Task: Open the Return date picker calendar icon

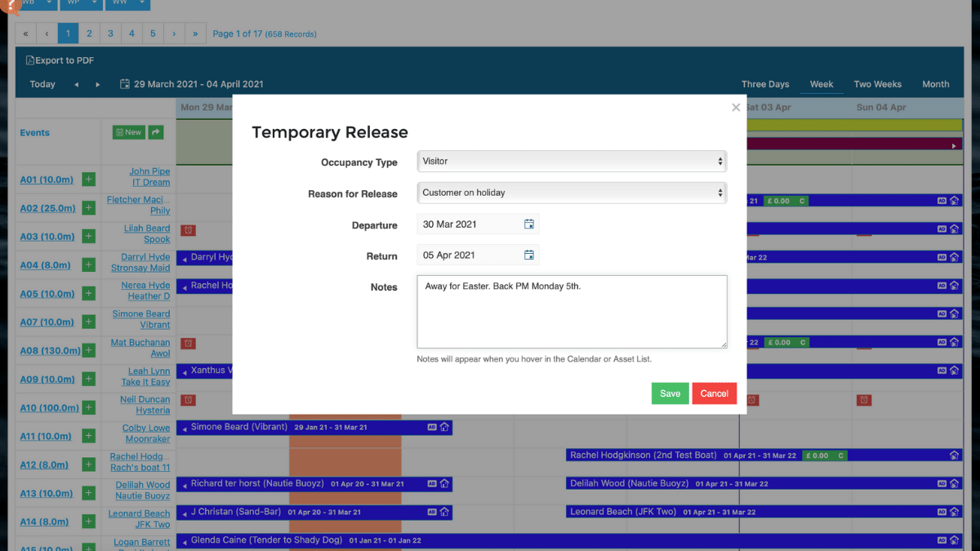Action: (528, 254)
